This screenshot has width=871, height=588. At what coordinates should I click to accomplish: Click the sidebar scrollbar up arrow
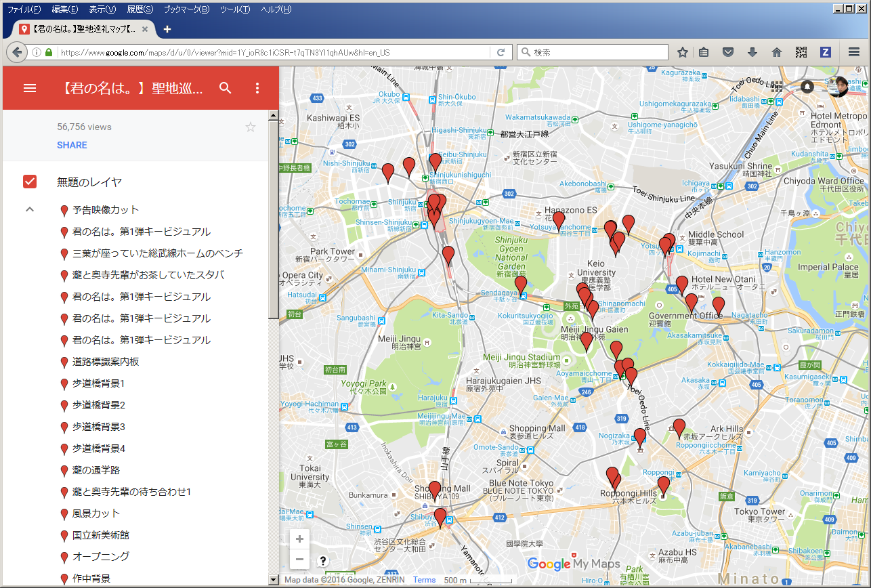pyautogui.click(x=274, y=115)
